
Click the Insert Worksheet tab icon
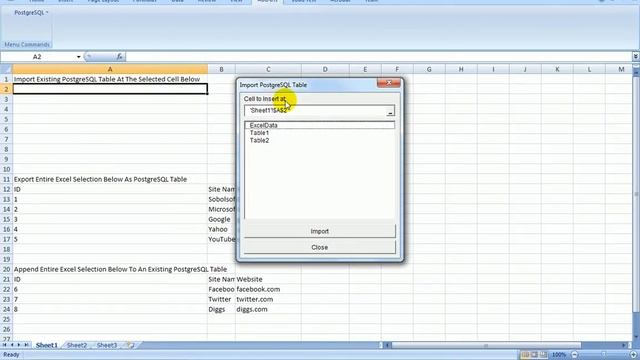tap(131, 345)
